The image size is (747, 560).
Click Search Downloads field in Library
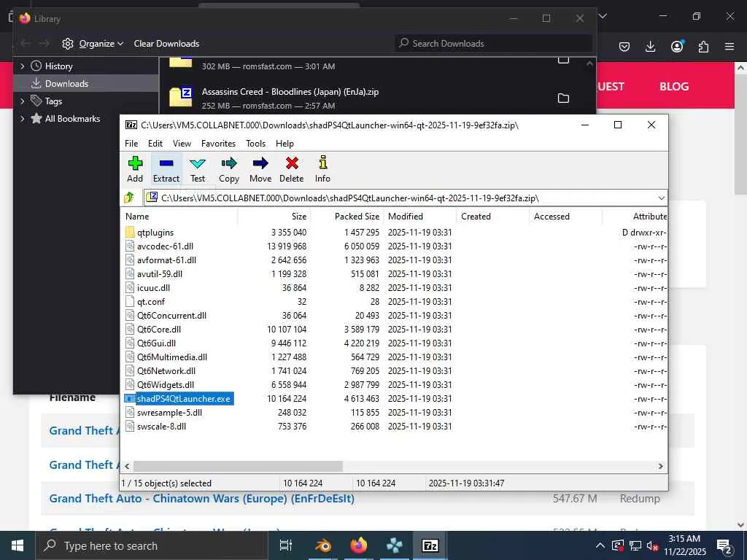click(x=494, y=43)
